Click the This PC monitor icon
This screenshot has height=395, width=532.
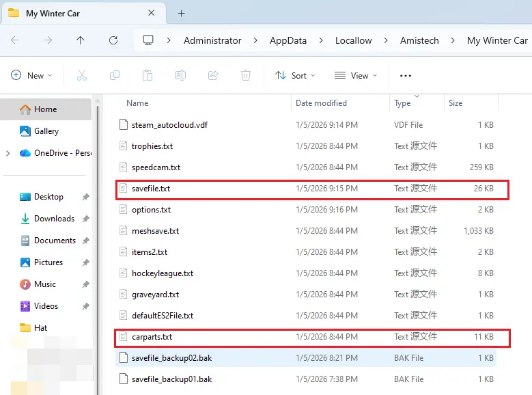pyautogui.click(x=148, y=40)
